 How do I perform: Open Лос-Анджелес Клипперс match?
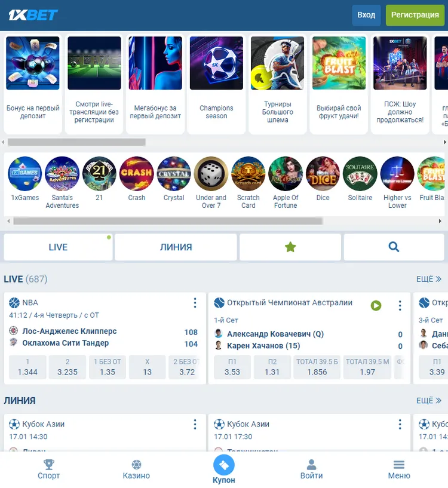(69, 331)
